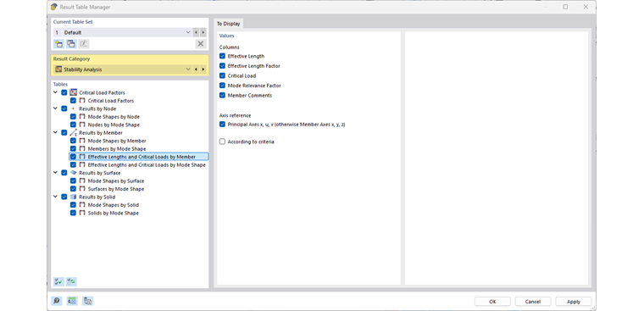Viewport: 644px width, 311px height.
Task: Uncheck the Results by Node group checkbox
Action: pyautogui.click(x=64, y=108)
